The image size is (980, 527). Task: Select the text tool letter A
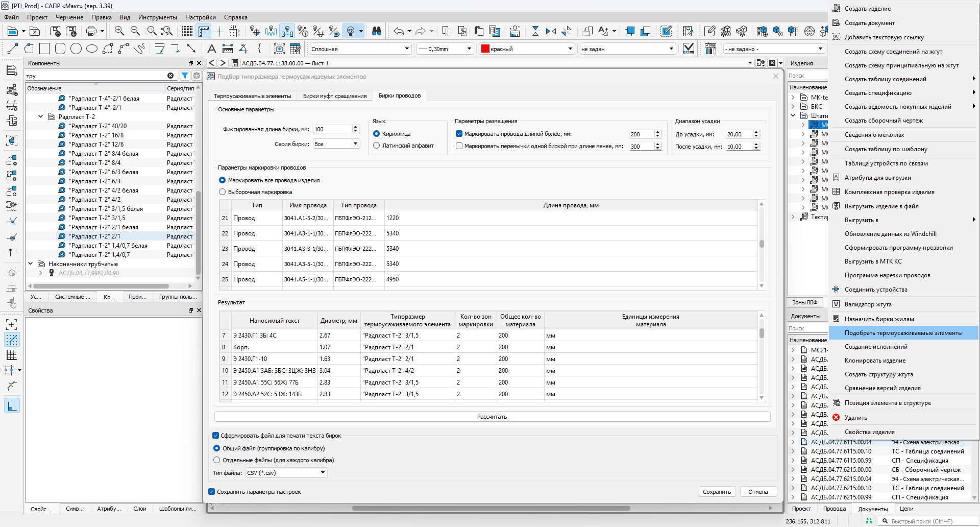[211, 49]
